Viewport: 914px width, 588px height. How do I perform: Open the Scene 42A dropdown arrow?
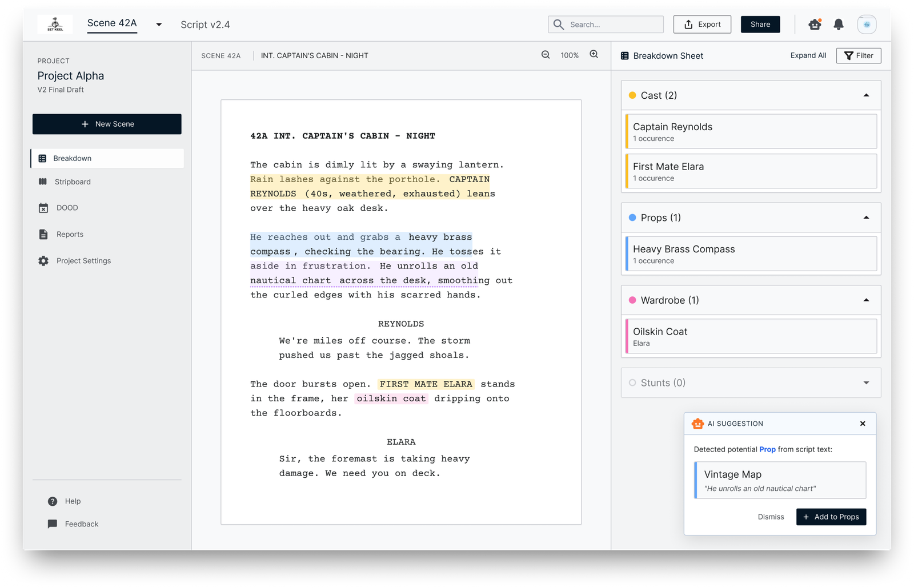coord(159,25)
